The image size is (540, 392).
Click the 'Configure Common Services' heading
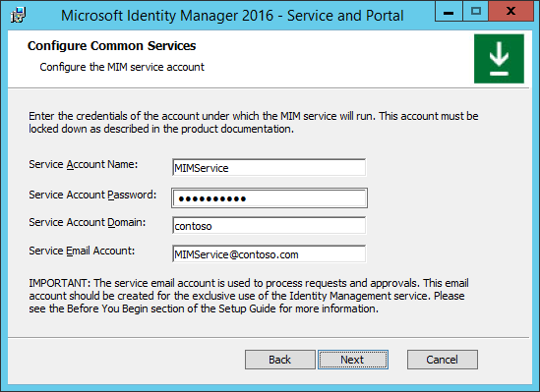coord(111,46)
